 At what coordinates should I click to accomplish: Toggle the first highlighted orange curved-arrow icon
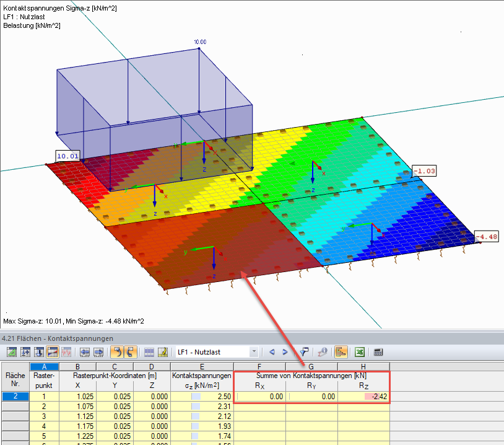point(117,352)
